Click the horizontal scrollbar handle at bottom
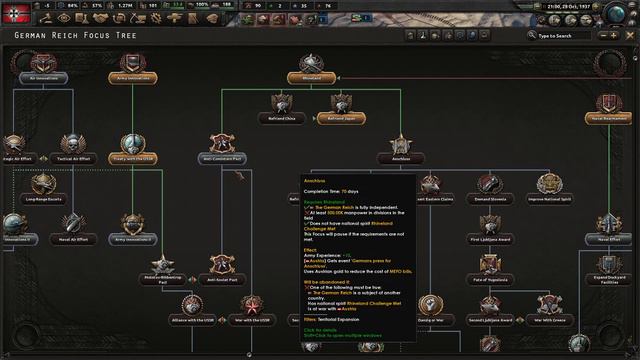This screenshot has width=640, height=360. pyautogui.click(x=249, y=355)
